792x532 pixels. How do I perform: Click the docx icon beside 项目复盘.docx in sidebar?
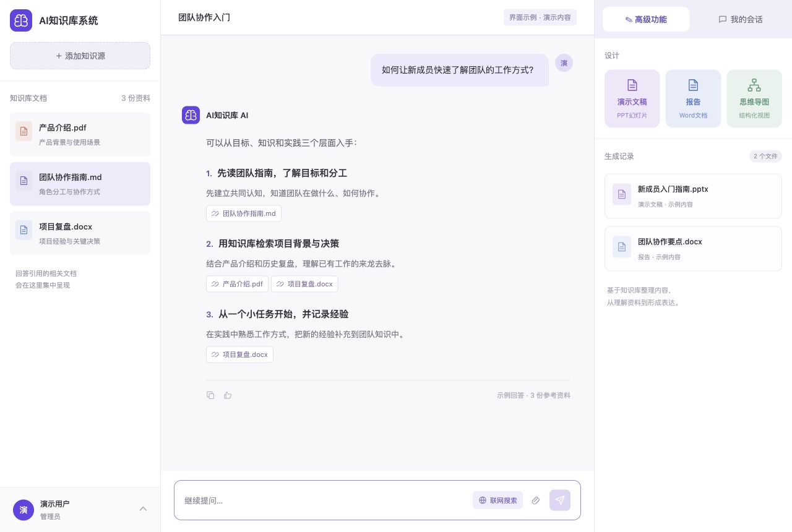[x=24, y=230]
